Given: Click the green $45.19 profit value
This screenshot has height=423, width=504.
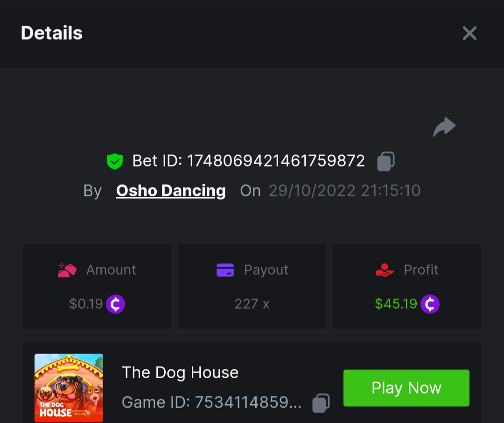Looking at the screenshot, I should (396, 304).
